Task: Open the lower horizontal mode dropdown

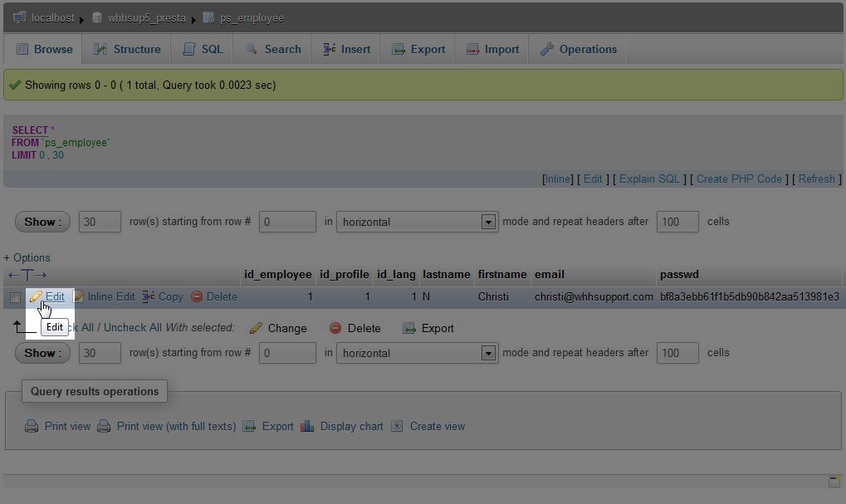Action: coord(417,353)
